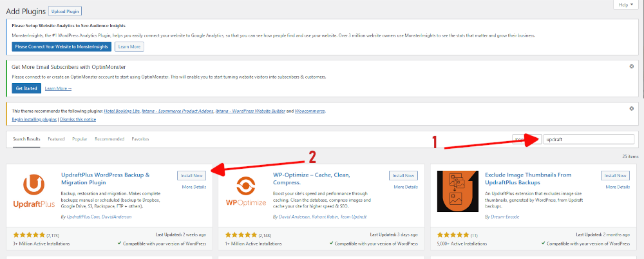
Task: Click the WP-Optimize five-star rating
Action: [241, 235]
